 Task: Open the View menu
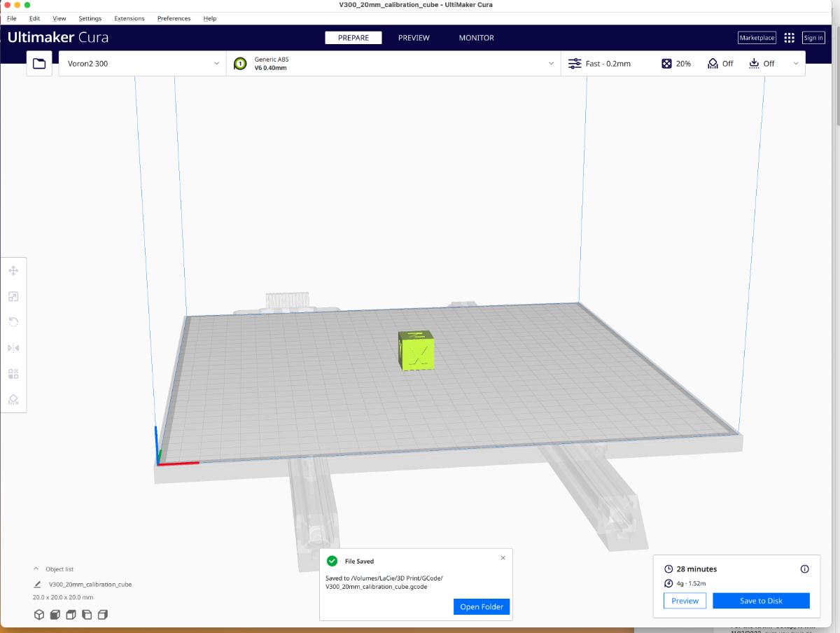pos(59,18)
